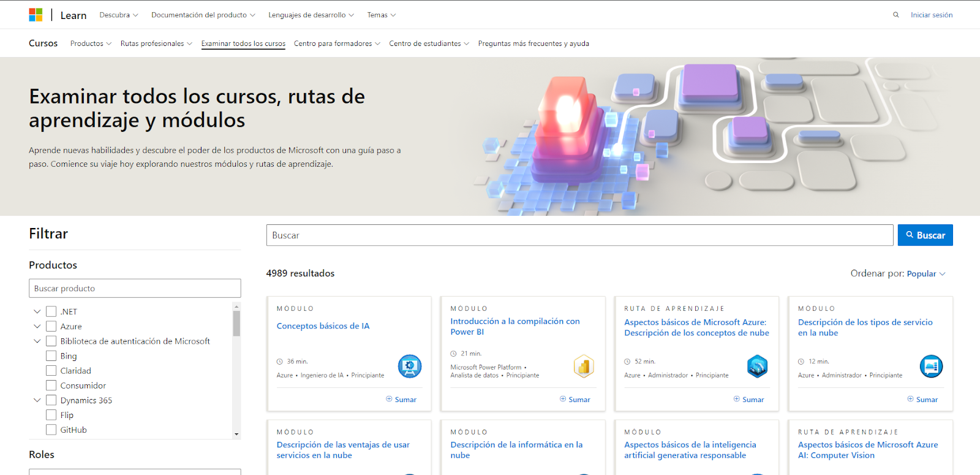
Task: Enable the Bing filter checkbox
Action: pyautogui.click(x=51, y=356)
